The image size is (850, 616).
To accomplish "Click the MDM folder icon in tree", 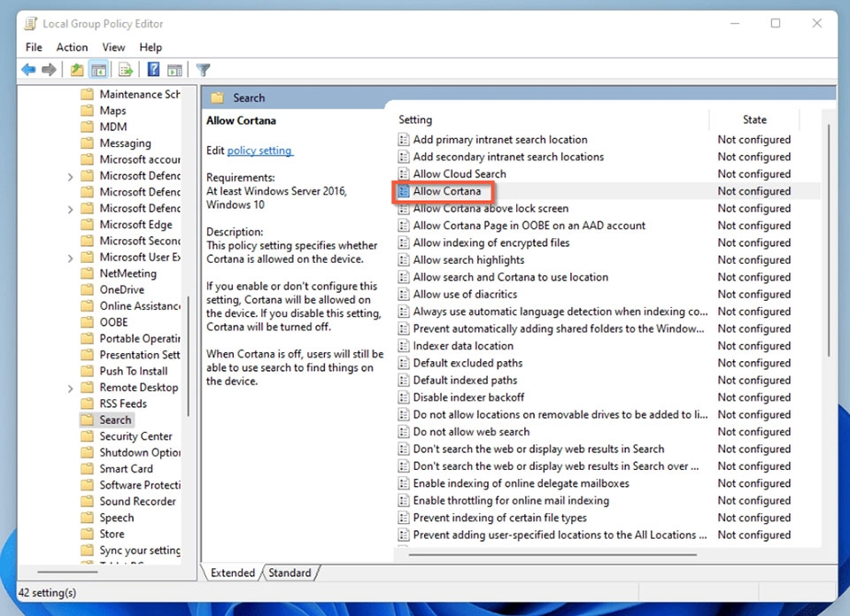I will [x=87, y=127].
